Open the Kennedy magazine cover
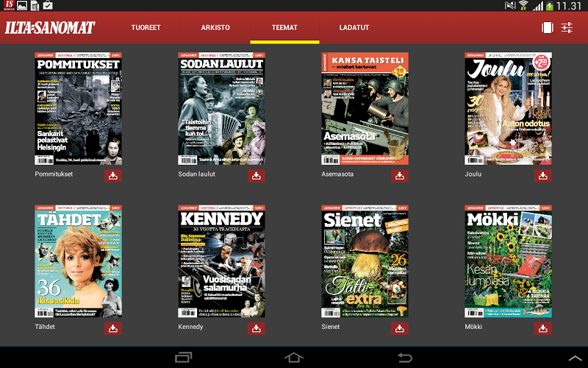 tap(222, 261)
